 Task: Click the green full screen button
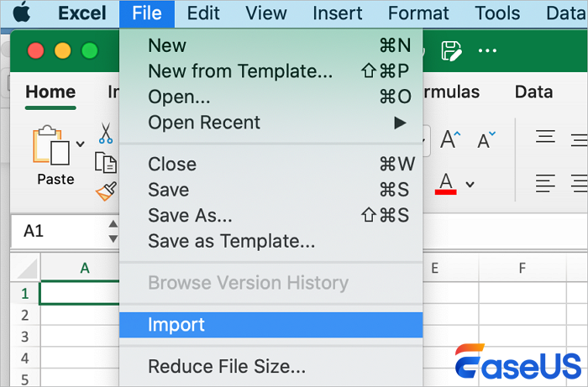(x=90, y=50)
